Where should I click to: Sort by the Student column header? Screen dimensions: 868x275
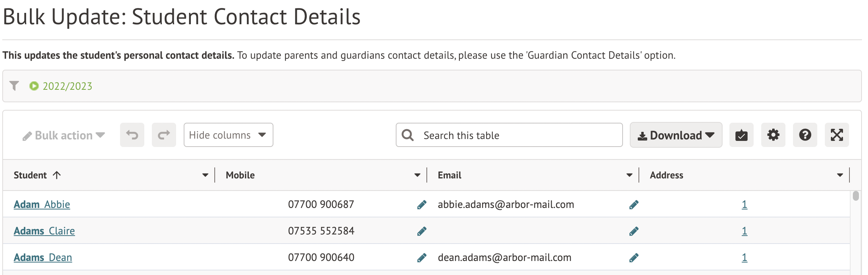[30, 175]
